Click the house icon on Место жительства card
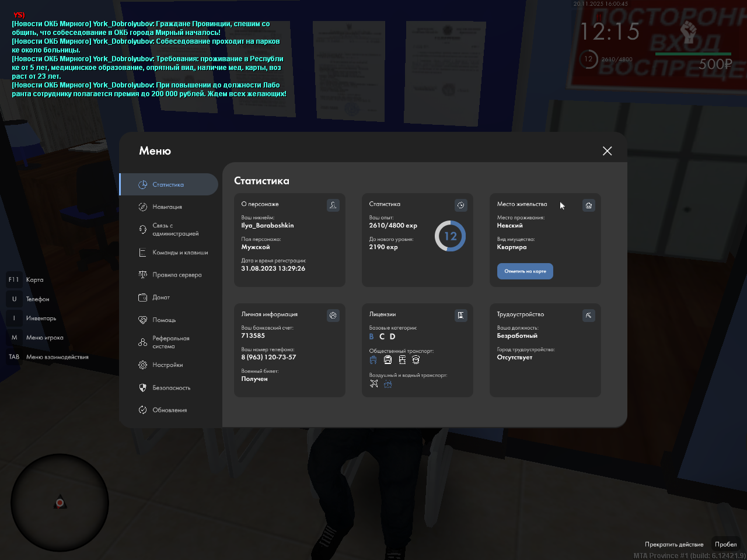Viewport: 747px width, 560px height. coord(588,205)
